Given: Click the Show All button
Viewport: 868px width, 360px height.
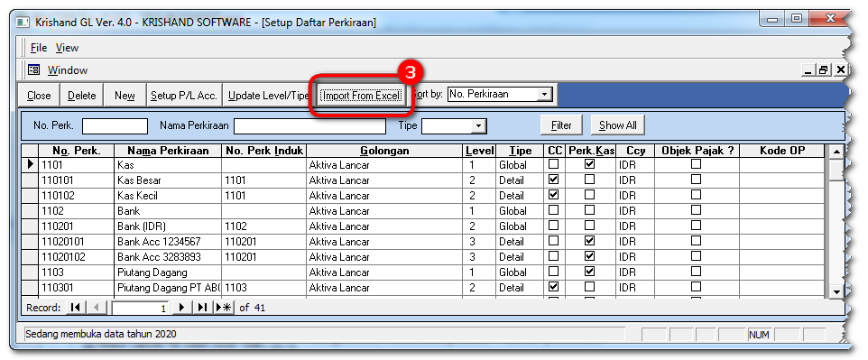Looking at the screenshot, I should [618, 125].
